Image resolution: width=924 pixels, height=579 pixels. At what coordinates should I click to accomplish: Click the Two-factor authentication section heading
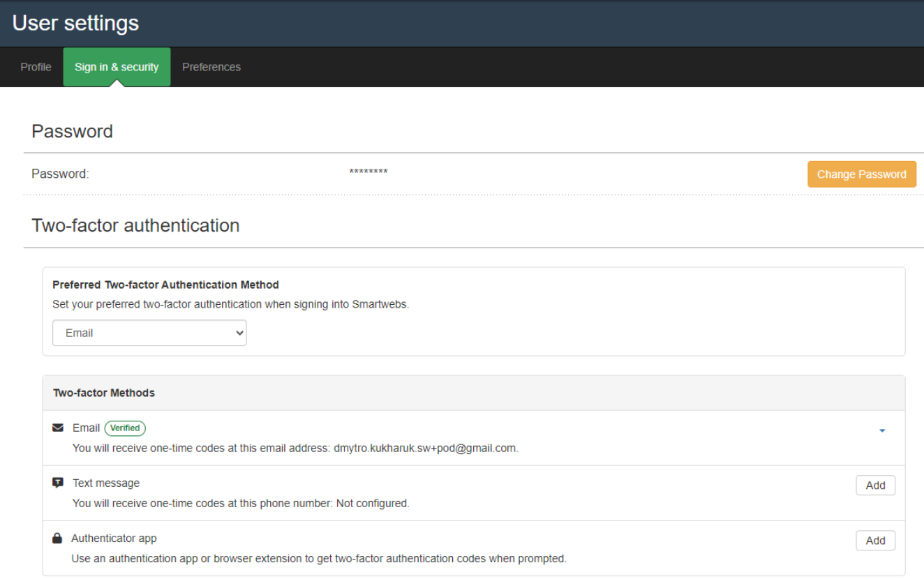[x=135, y=225]
